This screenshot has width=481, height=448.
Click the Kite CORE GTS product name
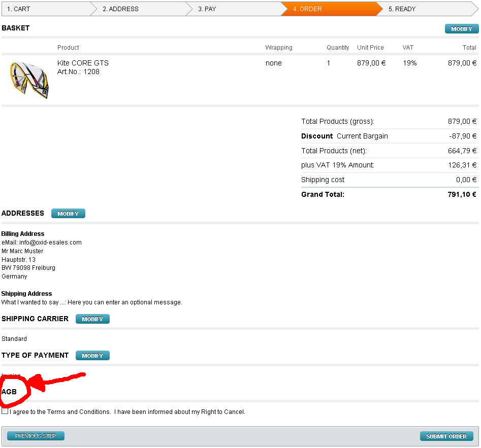[83, 63]
